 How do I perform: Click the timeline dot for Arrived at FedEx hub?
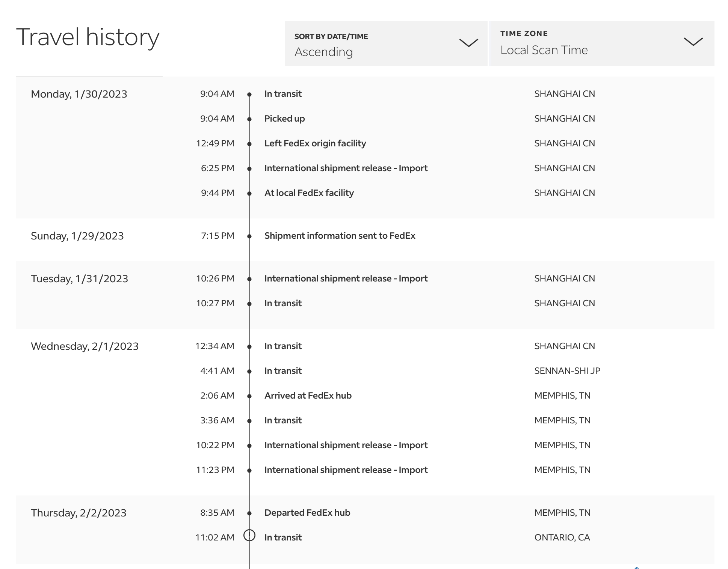(x=249, y=396)
